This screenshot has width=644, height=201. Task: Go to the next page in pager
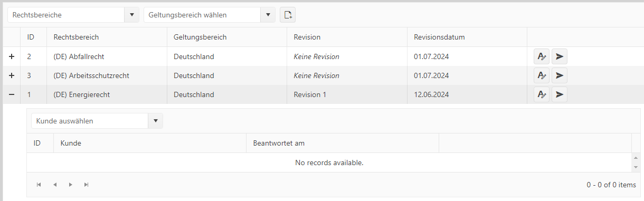(x=70, y=185)
